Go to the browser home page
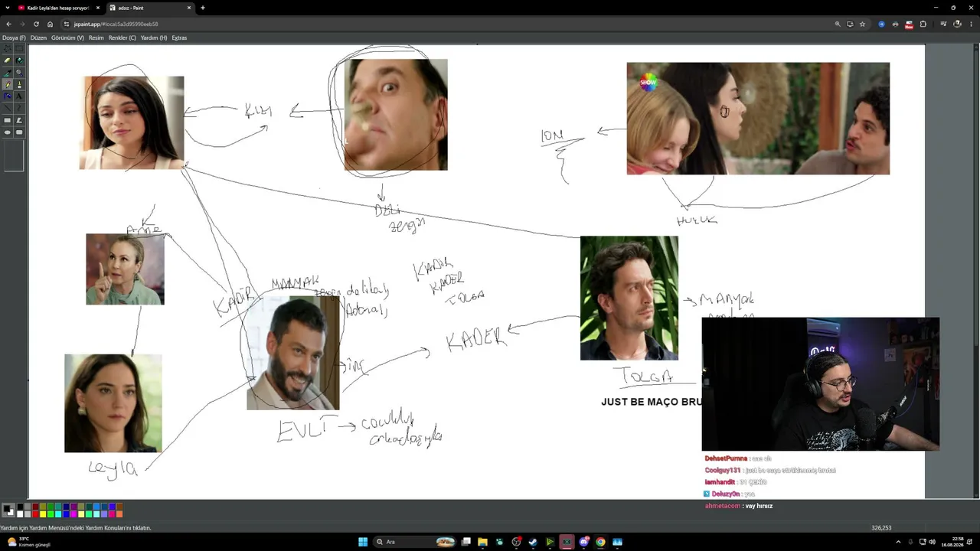 click(x=50, y=24)
